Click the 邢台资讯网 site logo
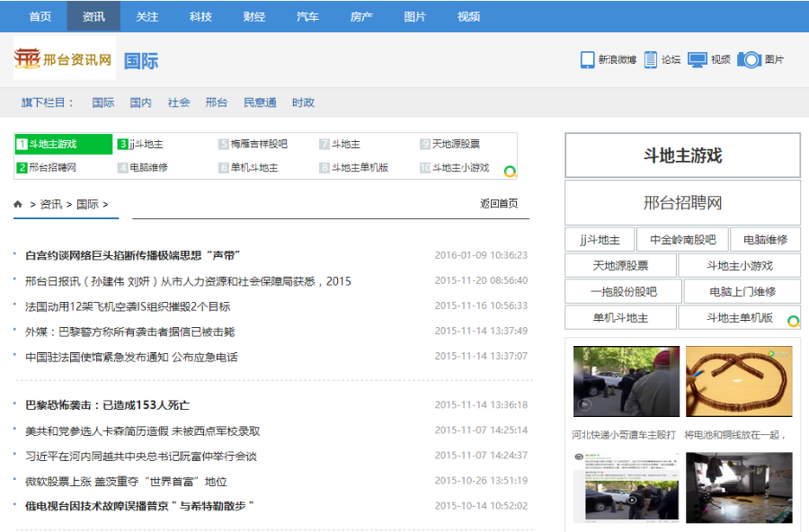 (63, 61)
